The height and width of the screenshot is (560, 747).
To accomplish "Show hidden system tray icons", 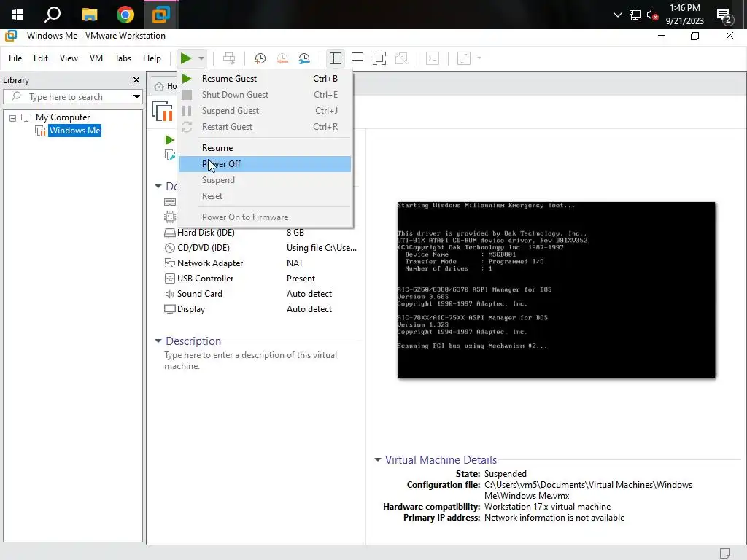I will 617,15.
